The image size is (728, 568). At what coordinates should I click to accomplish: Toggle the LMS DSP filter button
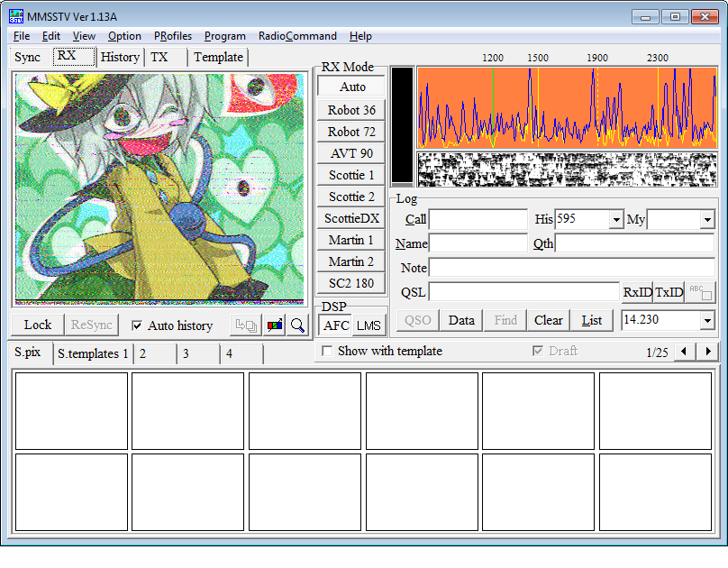pyautogui.click(x=369, y=325)
